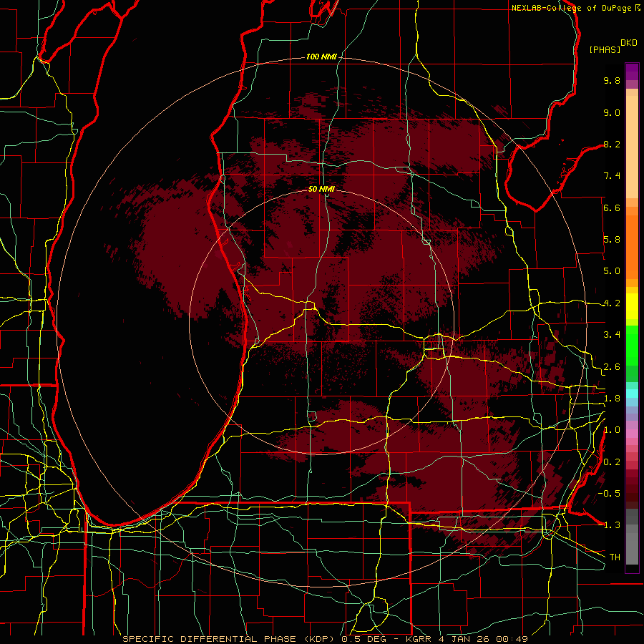The image size is (644, 644).
Task: Pick the cyan segment of the color scale
Action: coord(632,394)
